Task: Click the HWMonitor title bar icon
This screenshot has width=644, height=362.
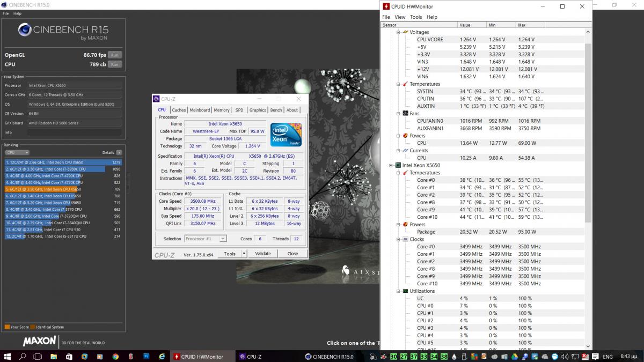Action: 387,6
